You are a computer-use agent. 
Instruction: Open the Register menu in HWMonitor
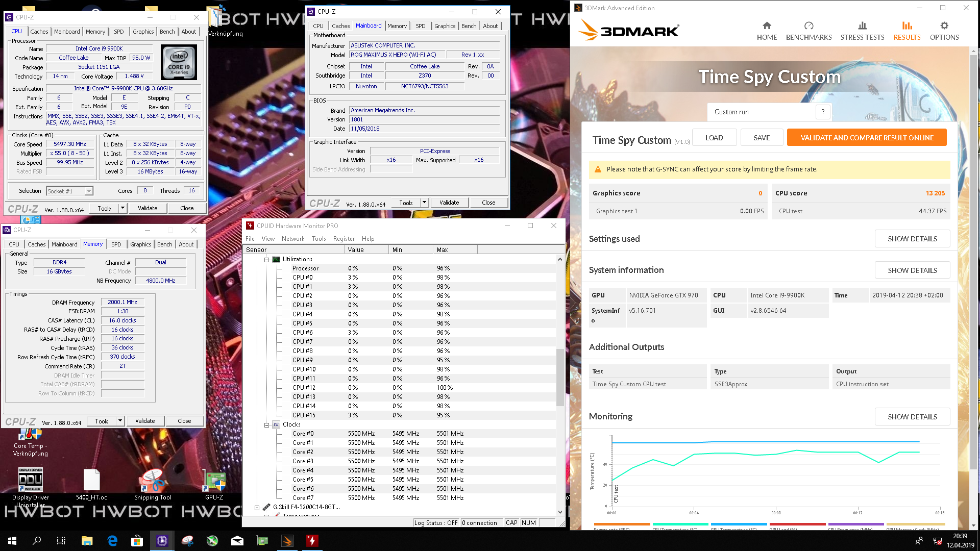click(344, 239)
